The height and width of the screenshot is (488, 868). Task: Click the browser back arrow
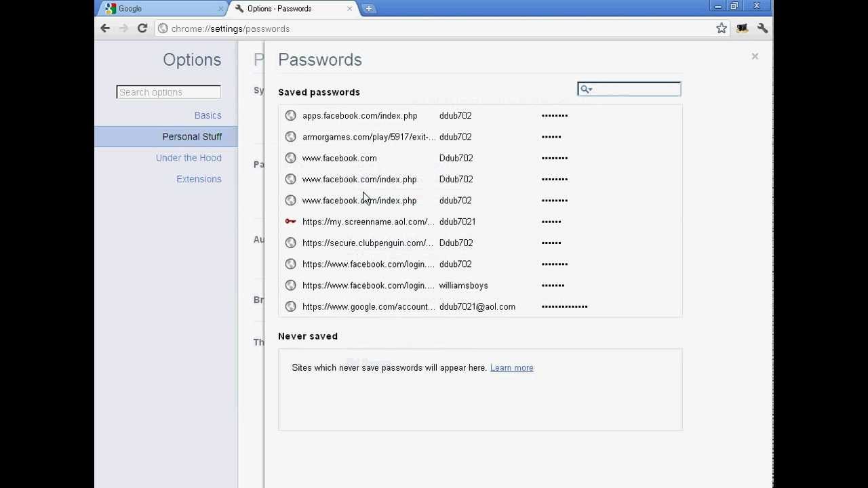click(105, 28)
